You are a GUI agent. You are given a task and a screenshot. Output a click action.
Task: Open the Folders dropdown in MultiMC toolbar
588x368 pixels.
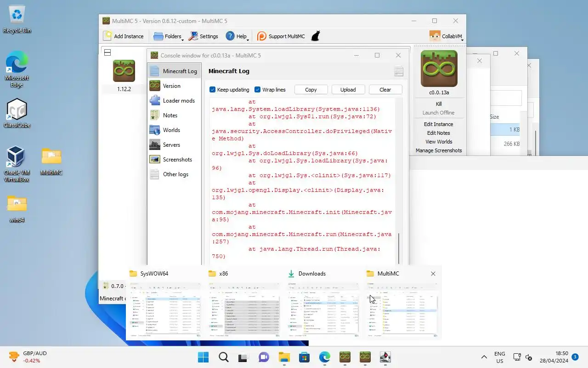pos(168,36)
